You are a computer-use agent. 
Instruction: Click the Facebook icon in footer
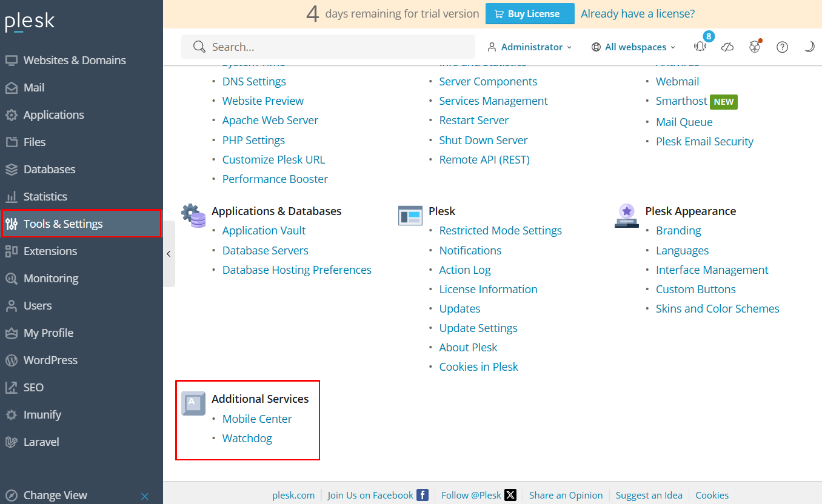(423, 495)
